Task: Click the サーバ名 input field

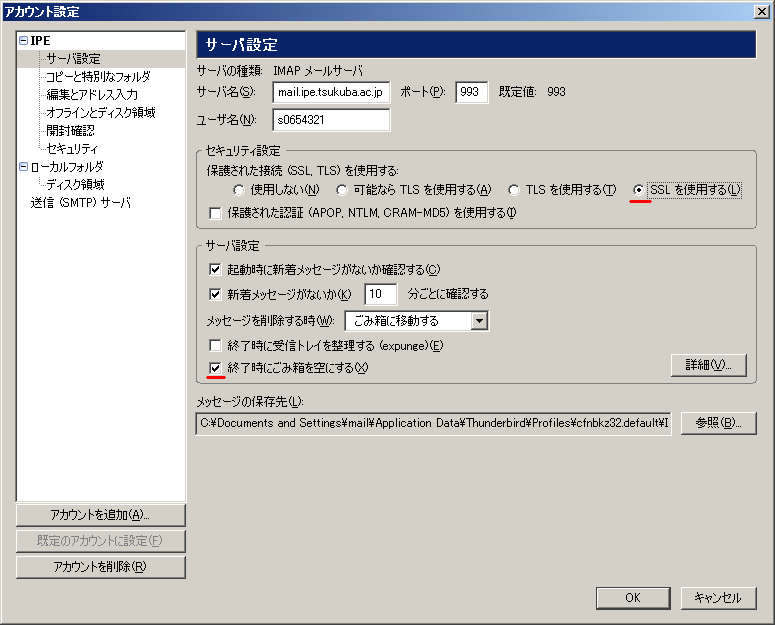Action: pyautogui.click(x=331, y=92)
